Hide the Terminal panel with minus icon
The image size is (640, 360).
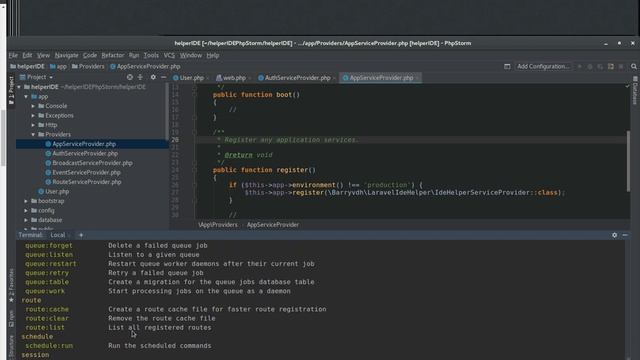click(625, 235)
